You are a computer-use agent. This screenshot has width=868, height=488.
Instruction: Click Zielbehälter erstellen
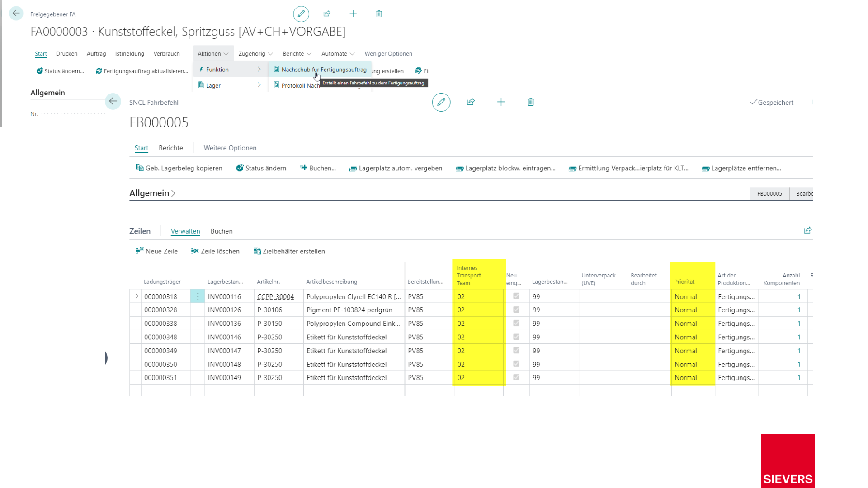289,251
